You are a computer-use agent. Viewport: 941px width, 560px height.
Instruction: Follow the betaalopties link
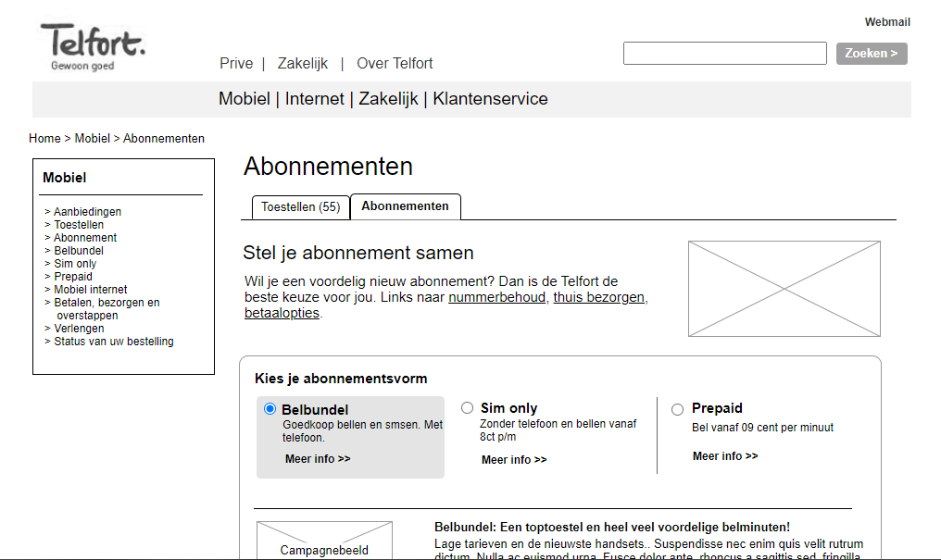pyautogui.click(x=282, y=313)
